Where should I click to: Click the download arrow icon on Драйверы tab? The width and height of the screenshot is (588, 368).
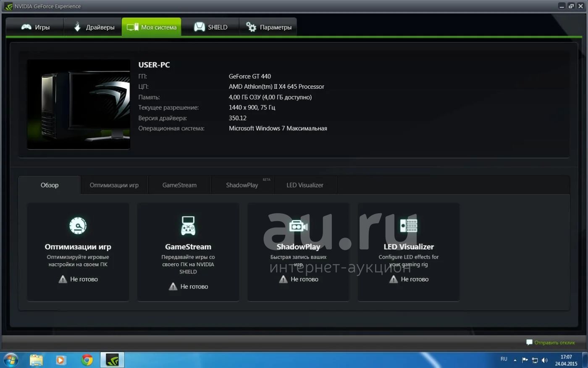[77, 27]
